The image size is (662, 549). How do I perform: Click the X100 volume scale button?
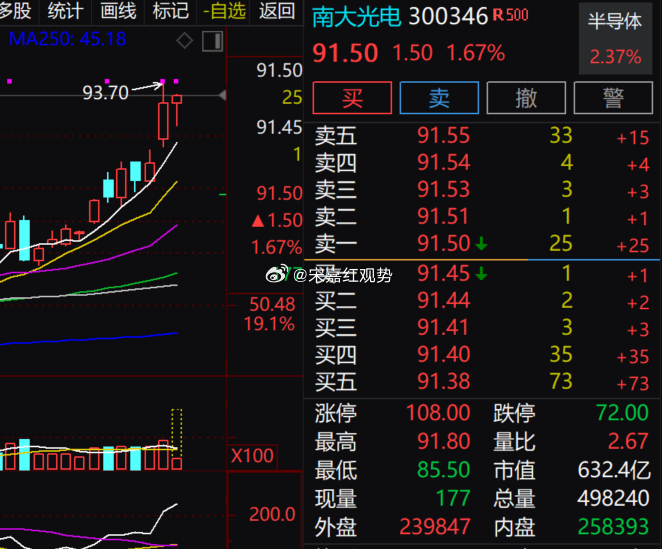(x=252, y=456)
